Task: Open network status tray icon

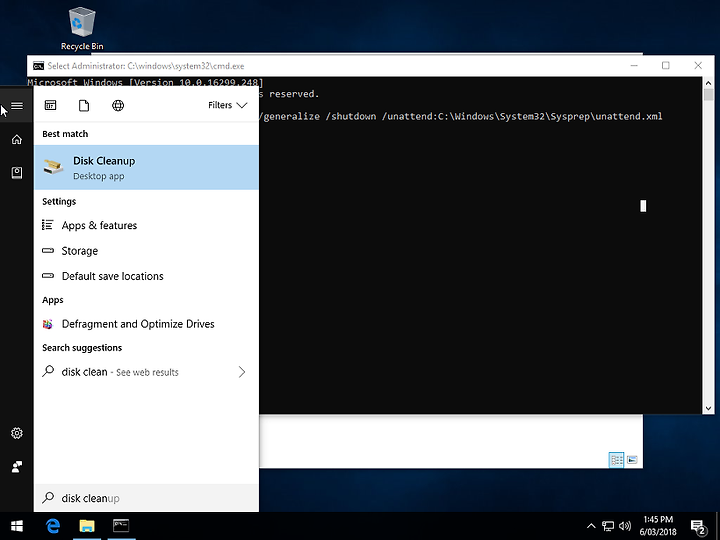Action: [608, 526]
